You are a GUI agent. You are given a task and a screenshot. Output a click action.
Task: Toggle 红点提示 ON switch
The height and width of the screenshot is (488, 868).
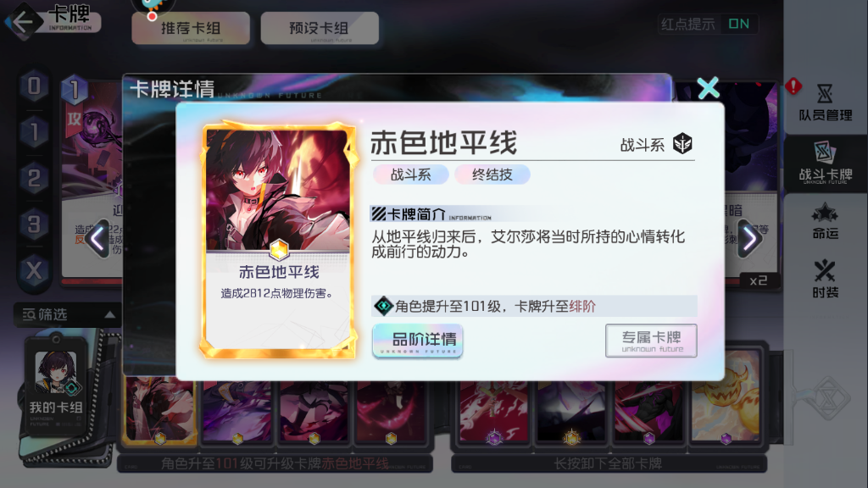738,24
